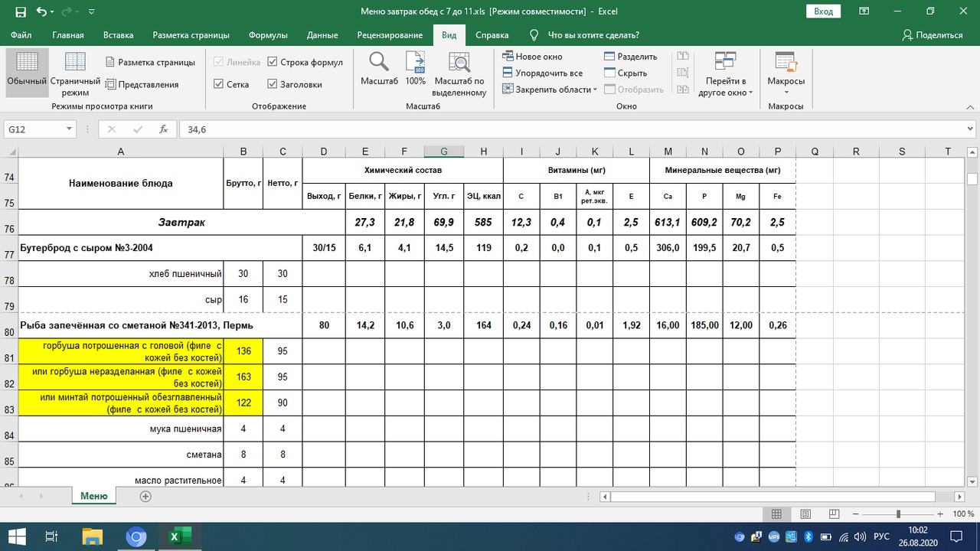
Task: Click the Share button (Поделиться)
Action: pyautogui.click(x=932, y=35)
